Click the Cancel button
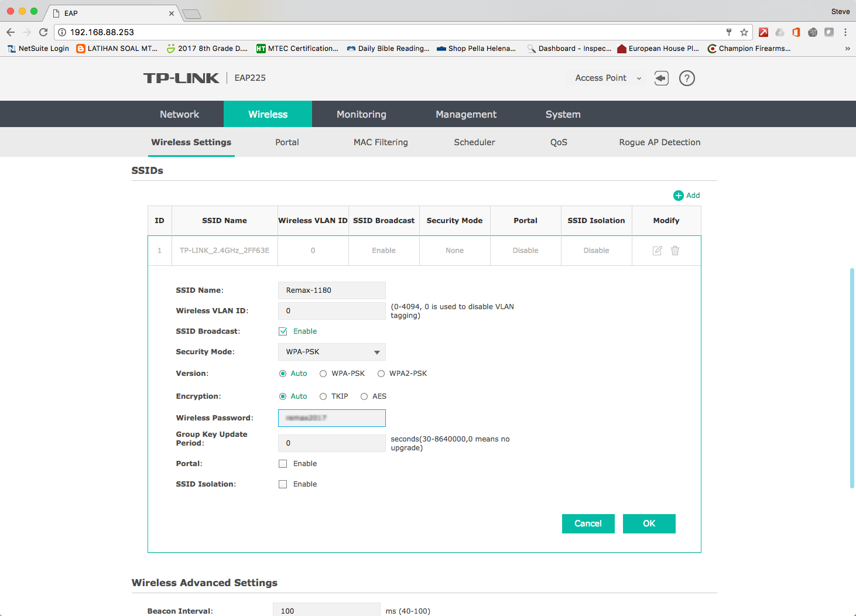The width and height of the screenshot is (856, 616). 588,523
